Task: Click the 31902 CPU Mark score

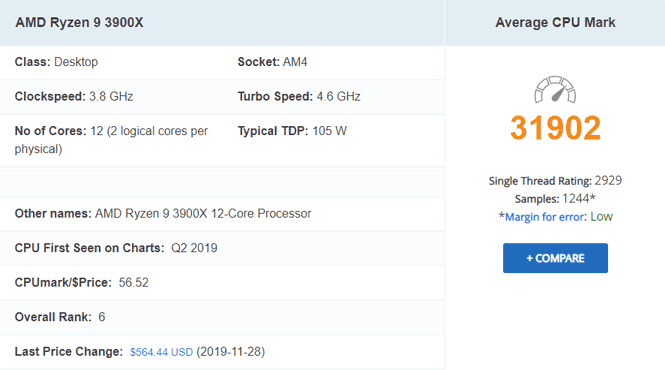Action: 555,128
